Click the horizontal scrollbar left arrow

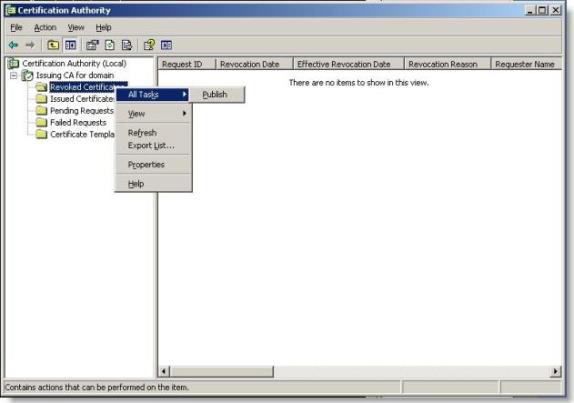(x=164, y=372)
